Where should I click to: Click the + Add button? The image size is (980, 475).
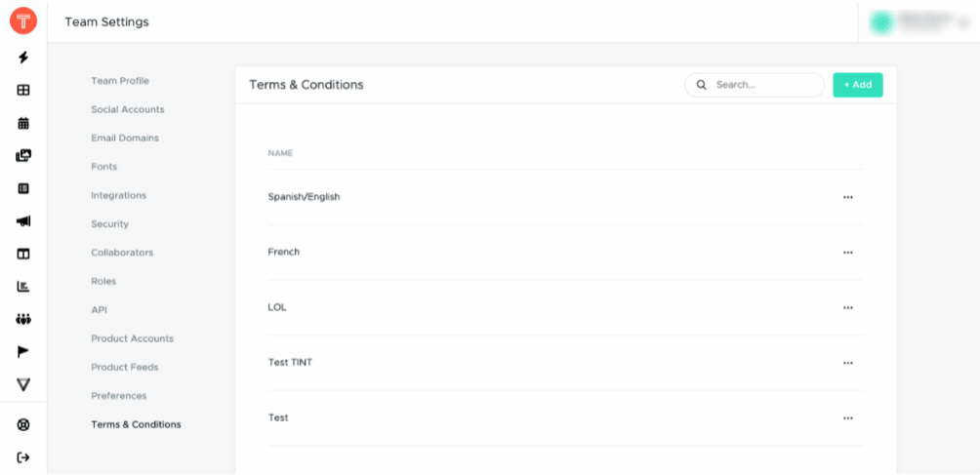pos(857,85)
